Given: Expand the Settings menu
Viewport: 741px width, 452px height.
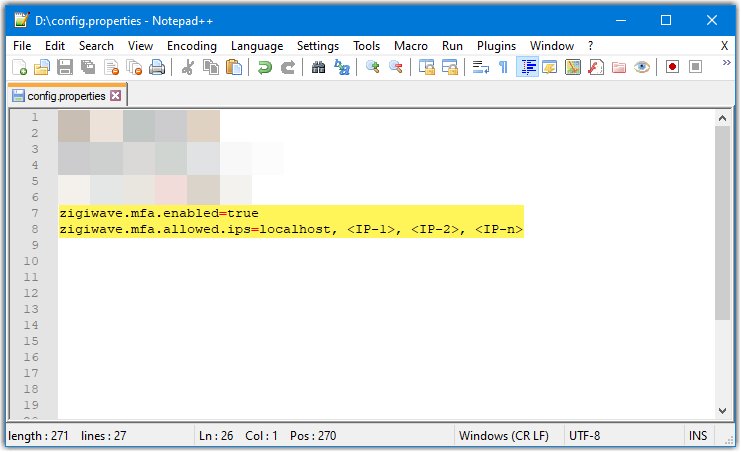Looking at the screenshot, I should point(318,46).
